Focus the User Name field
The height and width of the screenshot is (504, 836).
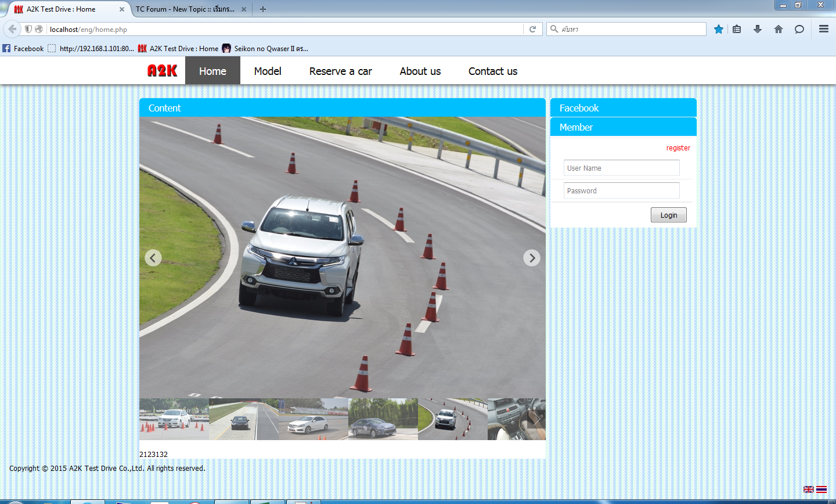[x=622, y=168]
